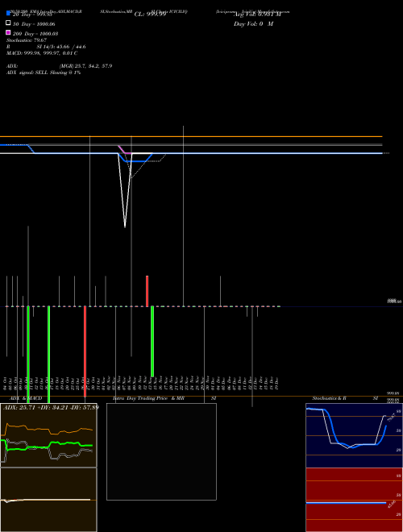Click the Stochastics: 79.67 readout
This screenshot has height=532, width=403.
(x=27, y=40)
